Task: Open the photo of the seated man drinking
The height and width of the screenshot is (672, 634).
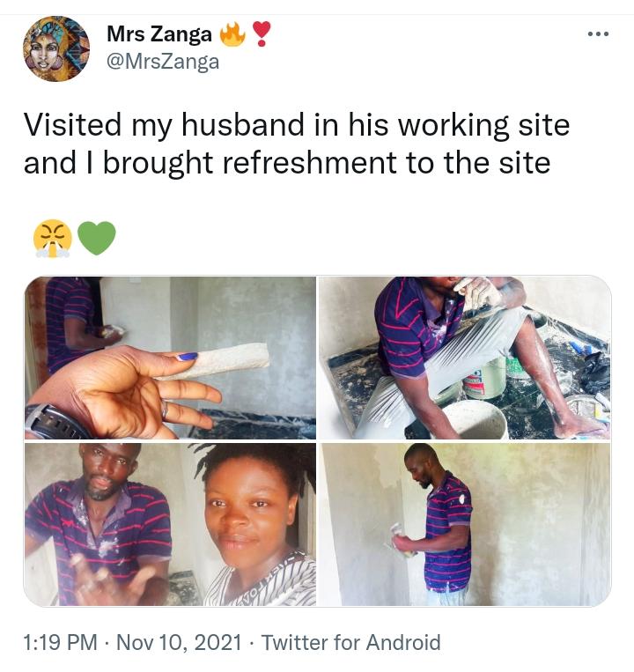Action: 465,358
